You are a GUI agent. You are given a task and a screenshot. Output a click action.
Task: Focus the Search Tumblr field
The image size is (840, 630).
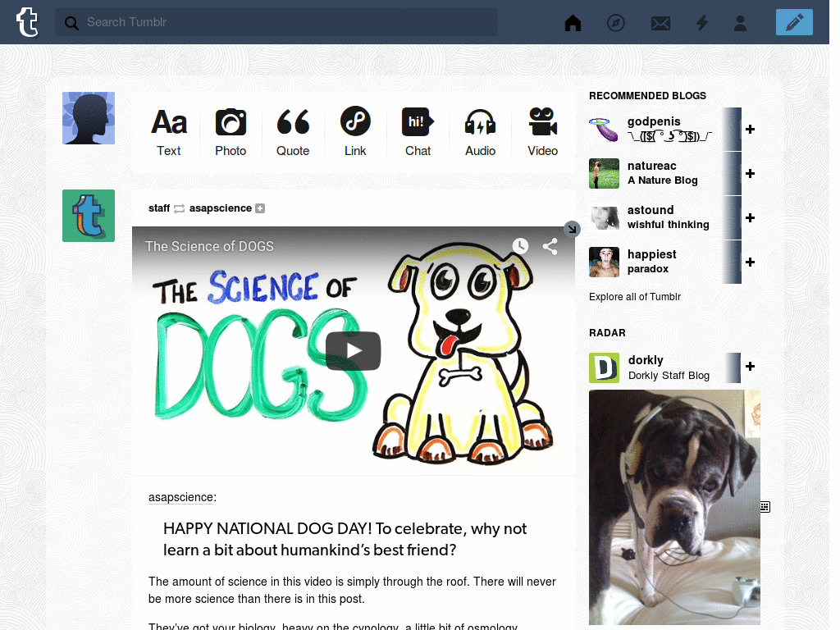(x=276, y=22)
